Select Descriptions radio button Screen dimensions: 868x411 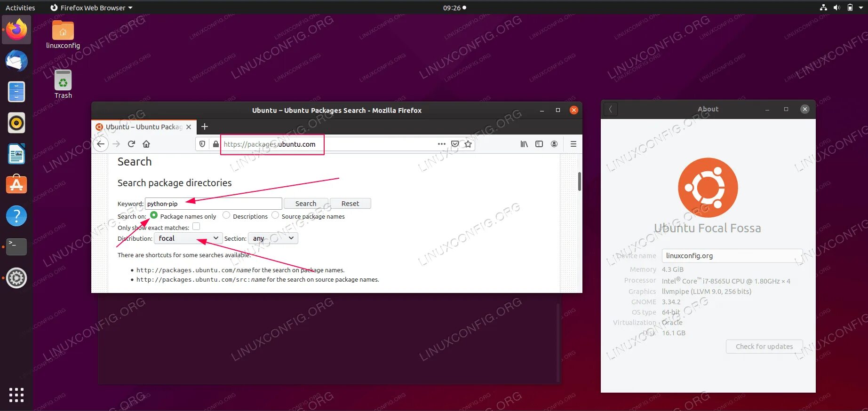pyautogui.click(x=226, y=215)
